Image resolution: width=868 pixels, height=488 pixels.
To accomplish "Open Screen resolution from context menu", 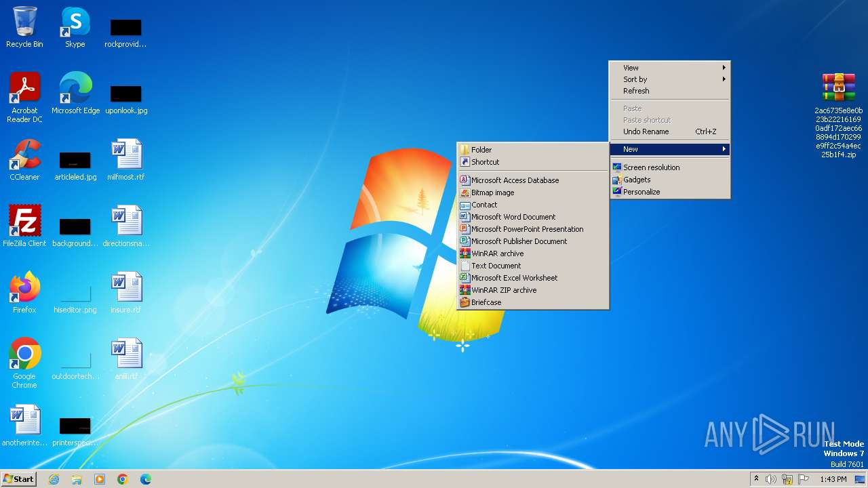I will tap(670, 167).
